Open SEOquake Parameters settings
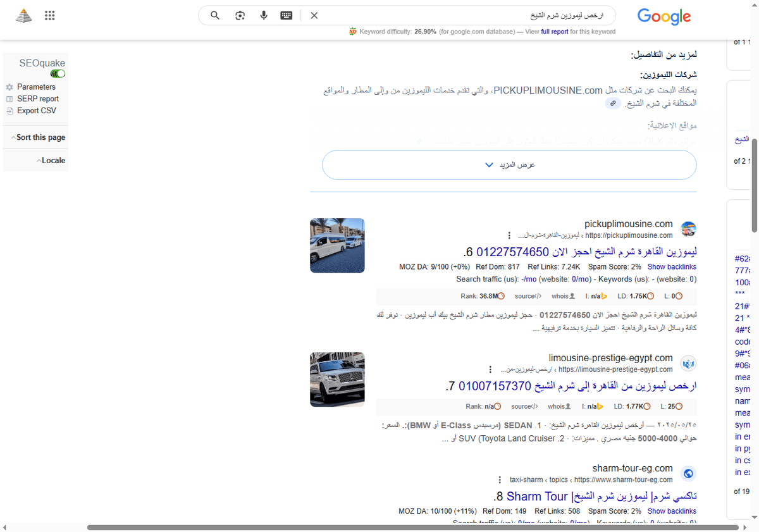 (37, 87)
